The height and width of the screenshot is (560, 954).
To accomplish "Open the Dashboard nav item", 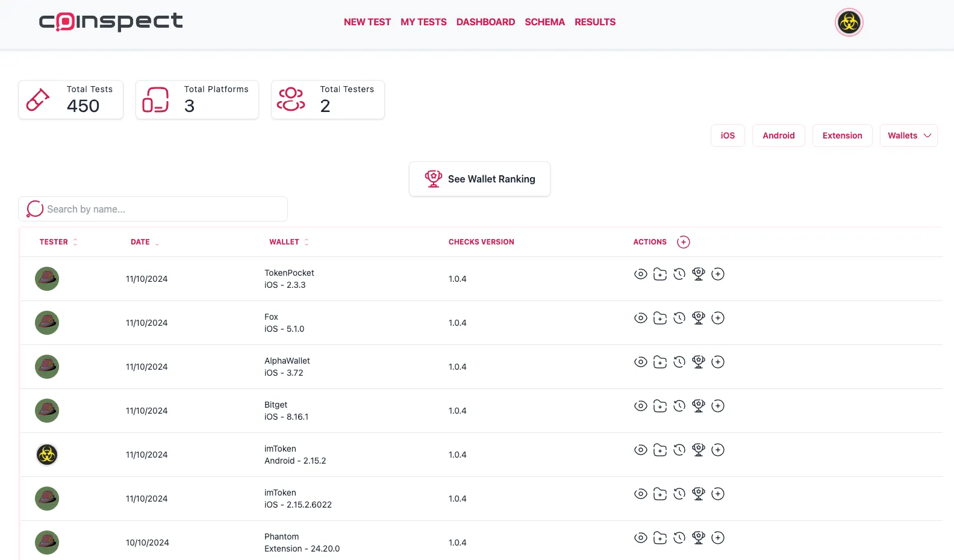I will click(x=485, y=22).
